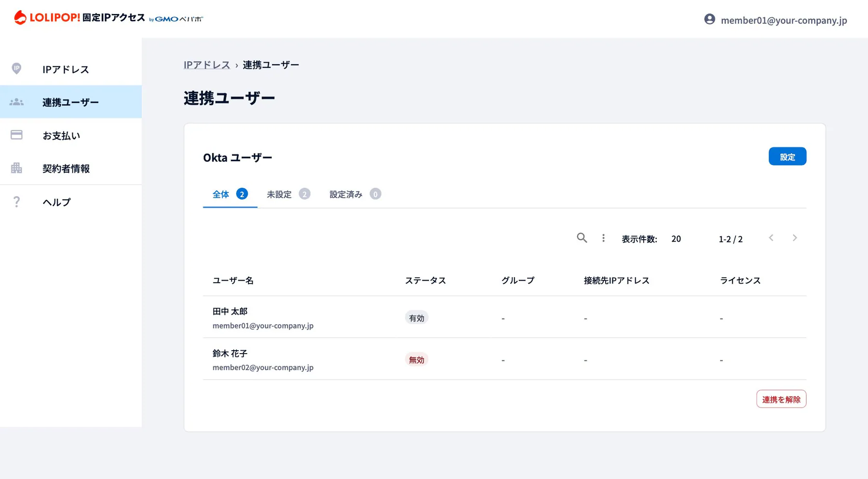Viewport: 868px width, 479px height.
Task: Switch to the 未設定 tab
Action: coord(288,194)
